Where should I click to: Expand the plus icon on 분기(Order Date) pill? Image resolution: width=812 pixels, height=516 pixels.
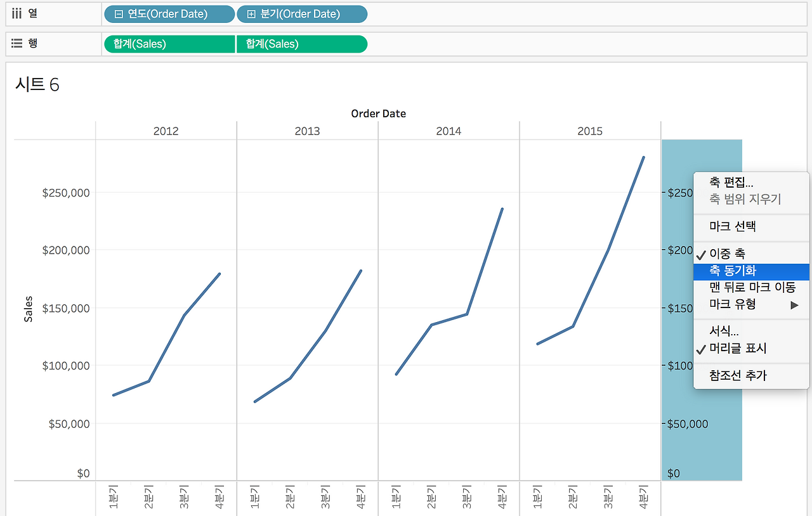point(251,14)
